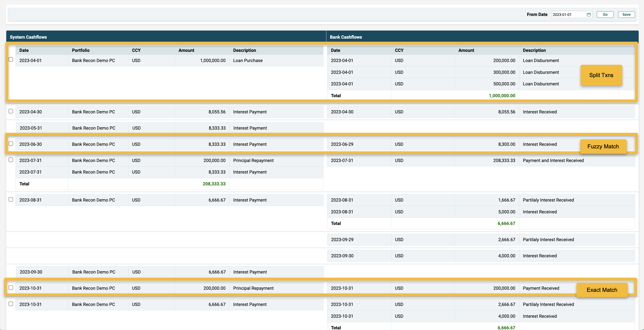Click the Payment and Interest Received bank entry

click(x=553, y=160)
